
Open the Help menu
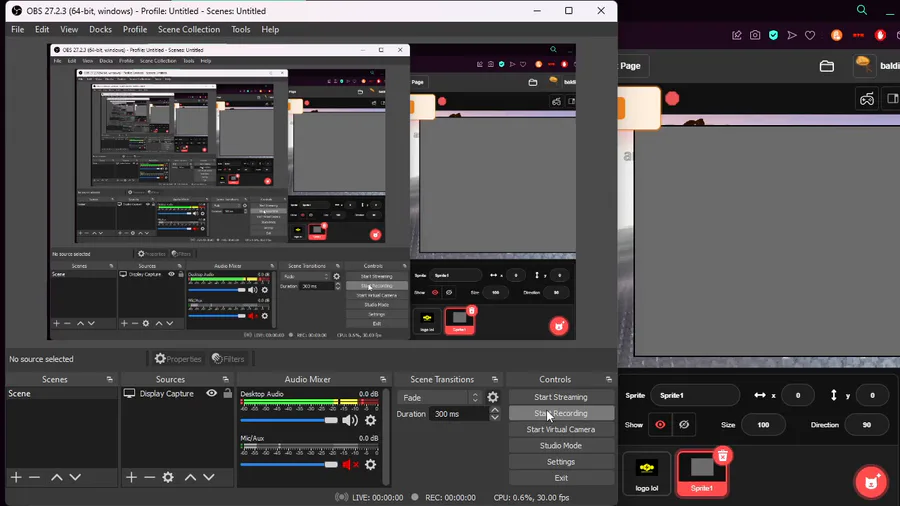270,29
